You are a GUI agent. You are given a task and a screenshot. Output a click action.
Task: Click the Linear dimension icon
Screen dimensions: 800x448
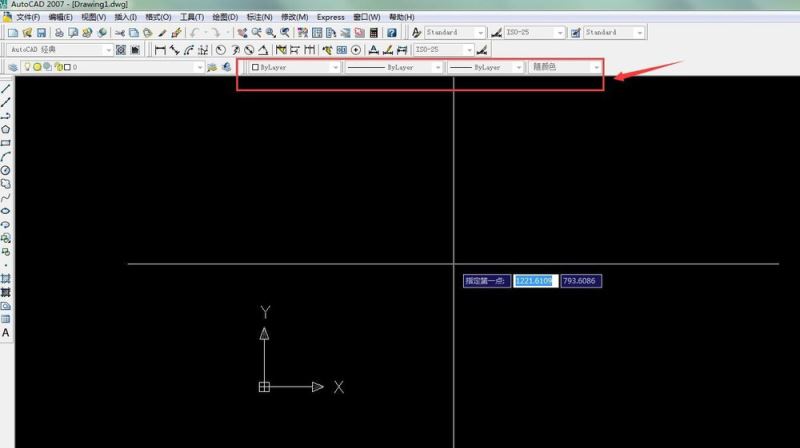(x=160, y=50)
